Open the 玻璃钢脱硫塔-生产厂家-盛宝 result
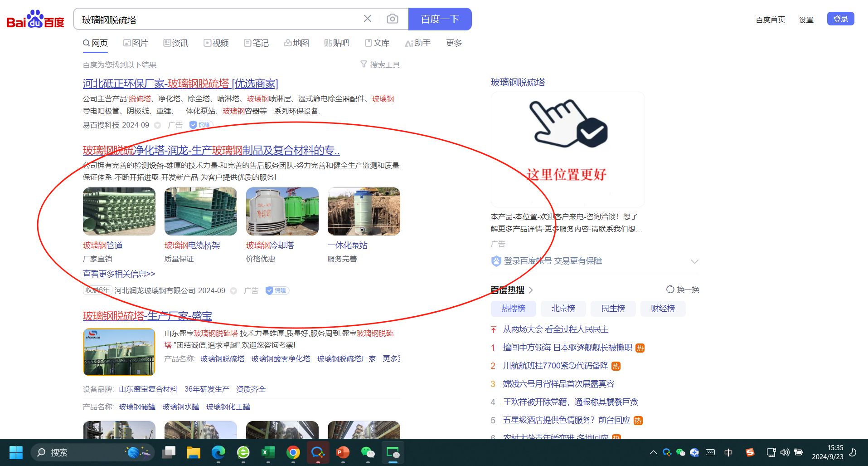The height and width of the screenshot is (466, 868). coord(147,316)
